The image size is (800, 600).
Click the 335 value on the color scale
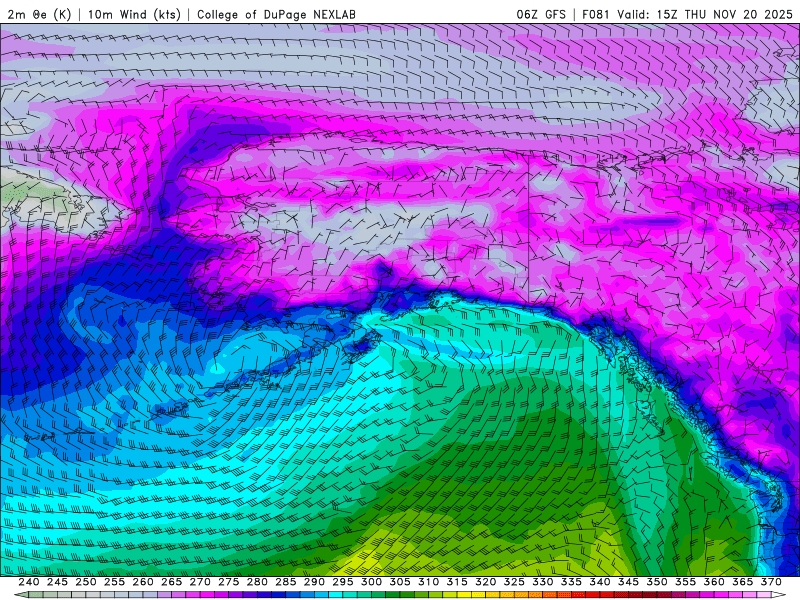click(x=571, y=582)
